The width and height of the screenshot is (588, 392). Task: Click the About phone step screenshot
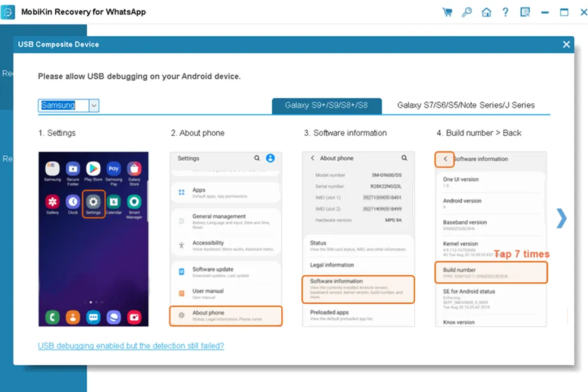[225, 238]
